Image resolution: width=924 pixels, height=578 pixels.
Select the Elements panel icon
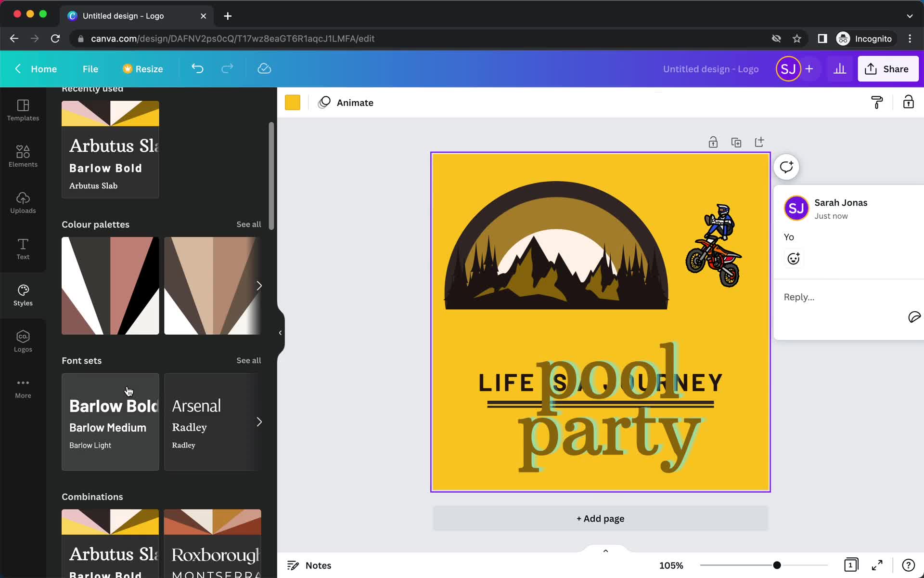(x=23, y=155)
